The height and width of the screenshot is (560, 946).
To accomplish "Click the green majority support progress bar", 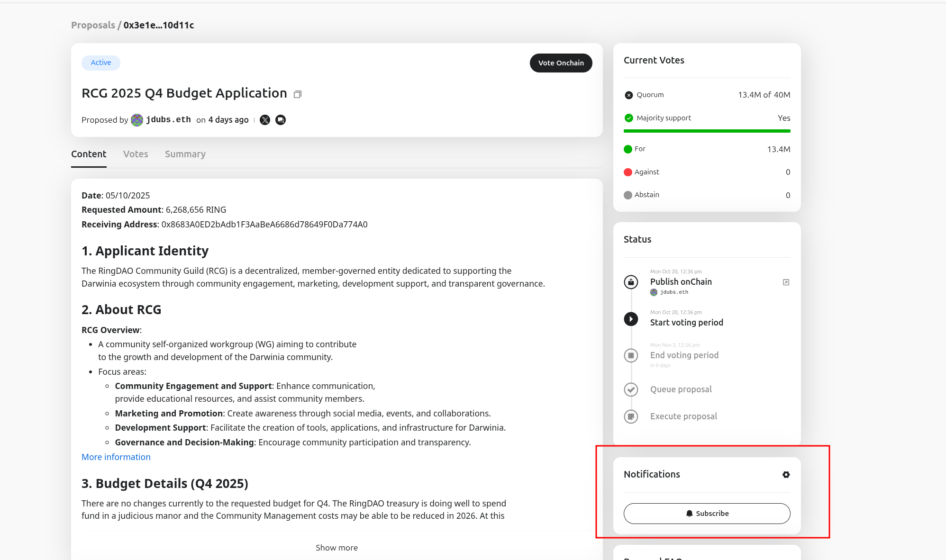I will [x=707, y=131].
